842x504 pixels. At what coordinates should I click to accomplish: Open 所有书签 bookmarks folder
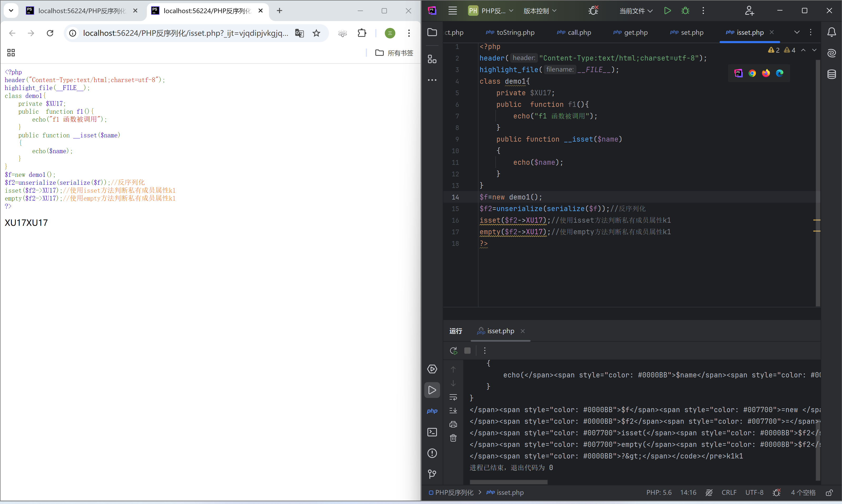point(394,53)
